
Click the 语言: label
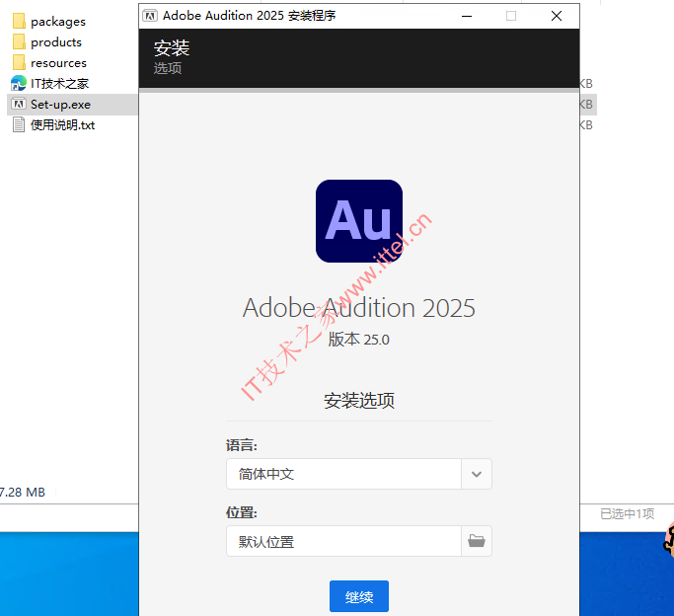pyautogui.click(x=242, y=445)
